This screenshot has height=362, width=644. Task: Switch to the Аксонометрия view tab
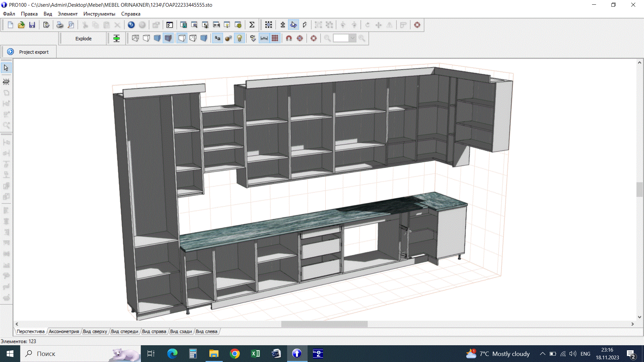(64, 331)
